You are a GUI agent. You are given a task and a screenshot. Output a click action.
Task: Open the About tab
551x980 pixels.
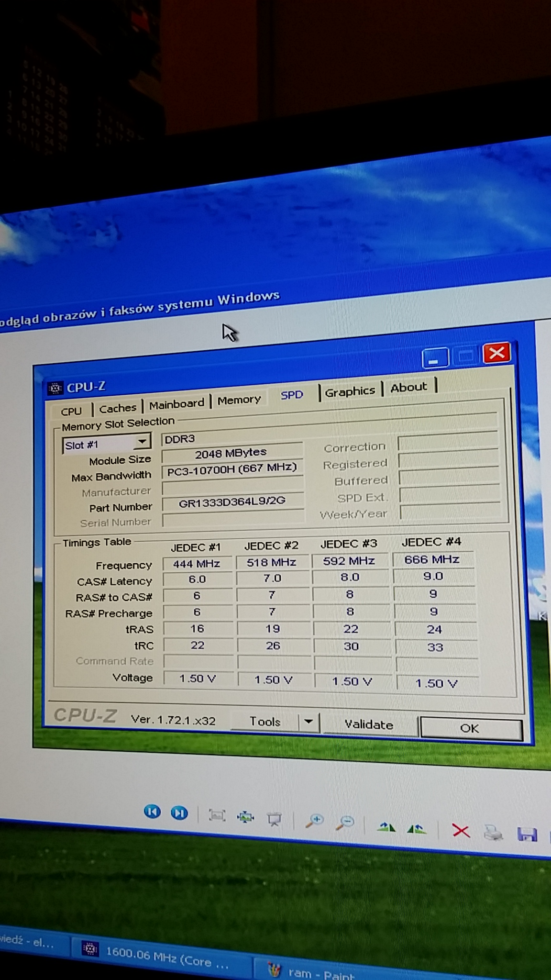(x=409, y=387)
